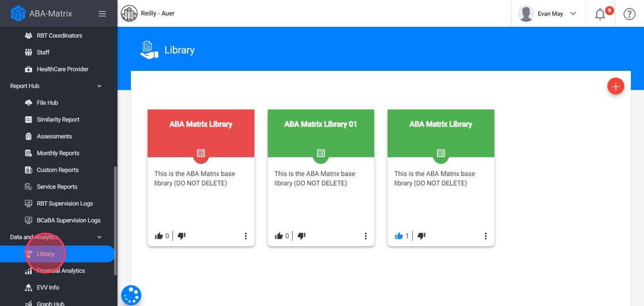Dislike the third green library card
The width and height of the screenshot is (644, 306).
tap(421, 236)
